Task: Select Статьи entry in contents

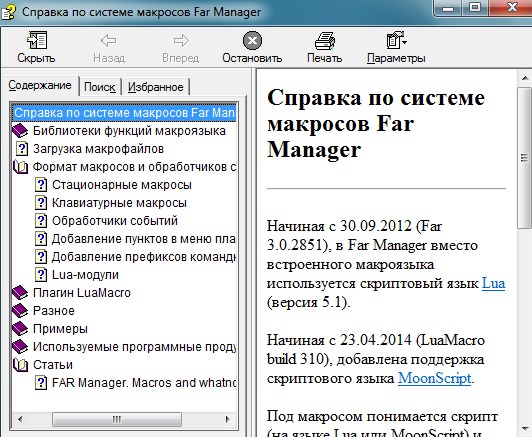Action: click(53, 365)
